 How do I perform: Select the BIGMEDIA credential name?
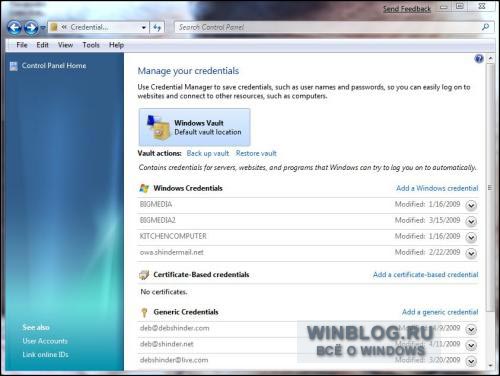click(x=156, y=204)
